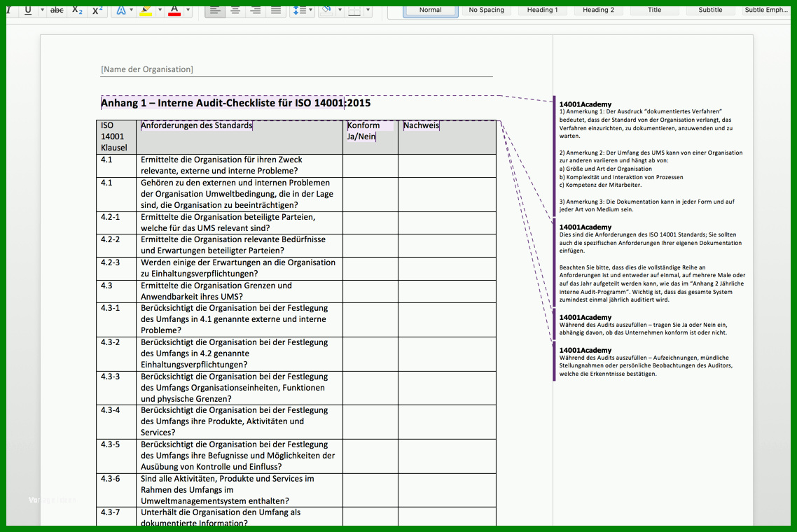Click clause cell '4.3-7'
The width and height of the screenshot is (797, 532).
[116, 517]
